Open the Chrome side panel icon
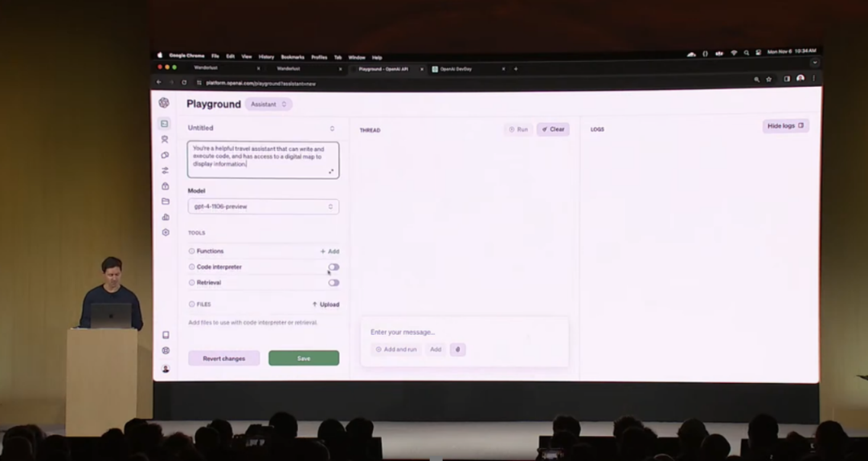The image size is (868, 461). [787, 80]
